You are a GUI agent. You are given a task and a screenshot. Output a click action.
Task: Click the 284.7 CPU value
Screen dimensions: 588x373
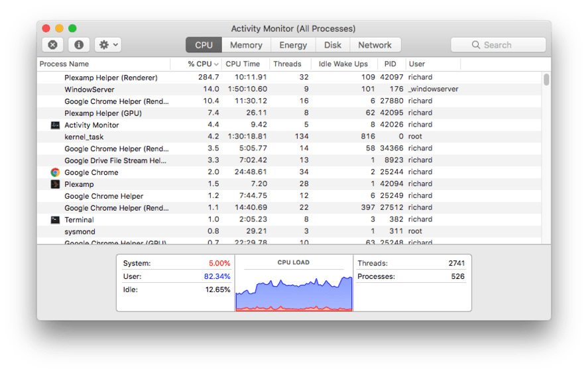(x=209, y=78)
